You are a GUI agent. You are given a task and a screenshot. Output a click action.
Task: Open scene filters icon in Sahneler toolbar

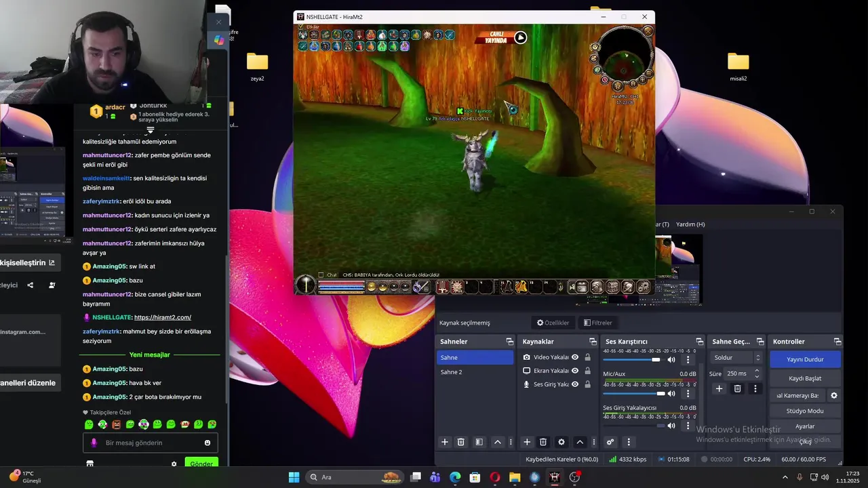(x=479, y=442)
